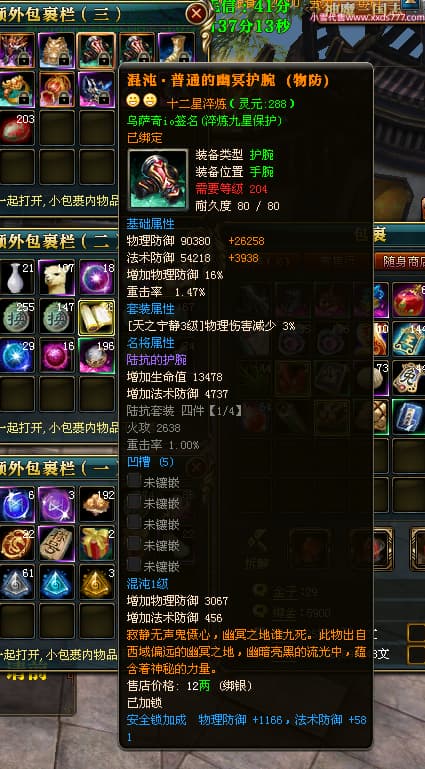Click the 换 token with count 255

pyautogui.click(x=16, y=317)
